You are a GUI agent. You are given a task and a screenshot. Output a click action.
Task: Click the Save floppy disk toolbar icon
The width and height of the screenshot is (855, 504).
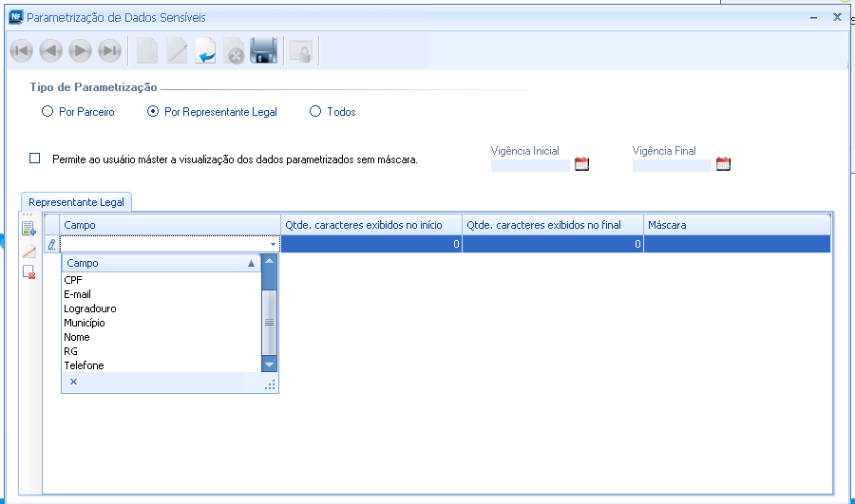(x=263, y=51)
